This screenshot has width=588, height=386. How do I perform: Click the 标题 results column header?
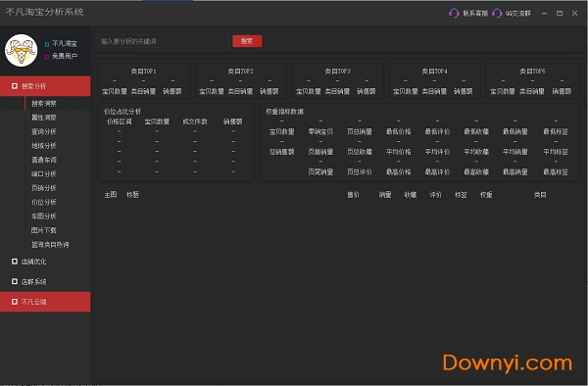pos(132,195)
